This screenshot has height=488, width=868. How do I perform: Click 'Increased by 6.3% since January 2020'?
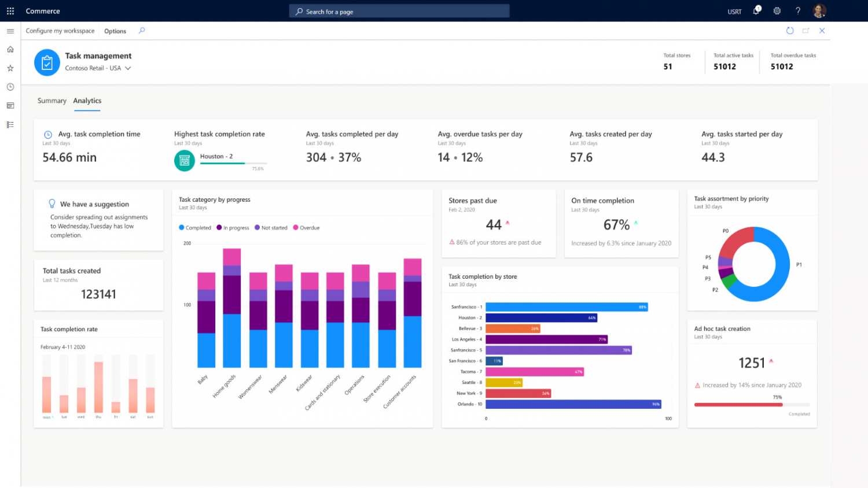pos(621,243)
